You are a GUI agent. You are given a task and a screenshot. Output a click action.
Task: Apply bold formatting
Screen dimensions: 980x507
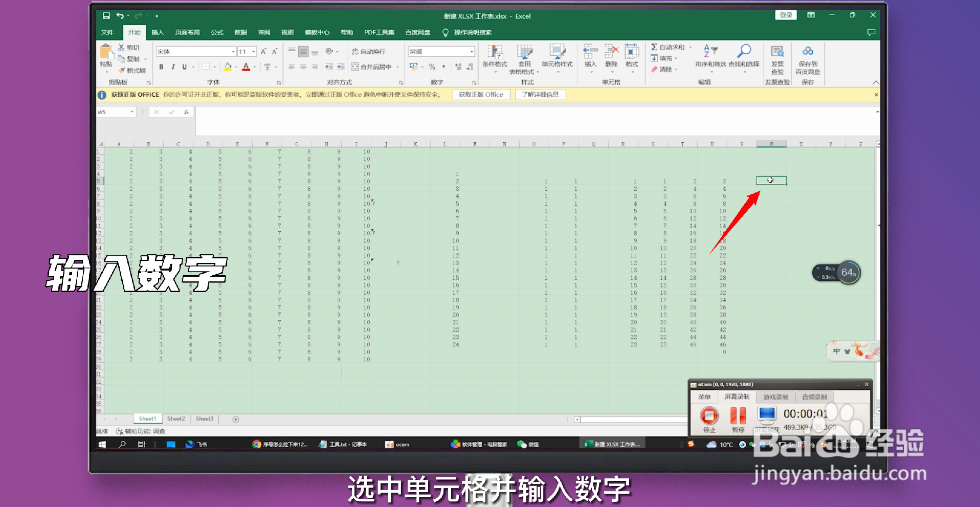click(160, 67)
